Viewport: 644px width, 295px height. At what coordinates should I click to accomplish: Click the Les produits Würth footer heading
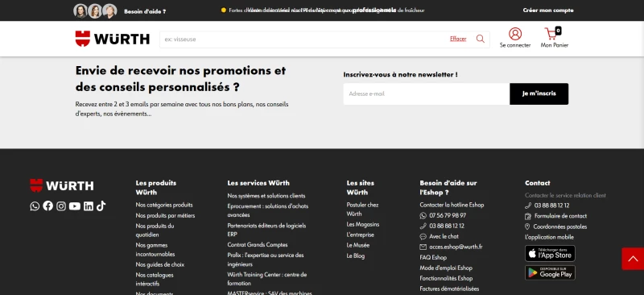(x=156, y=188)
